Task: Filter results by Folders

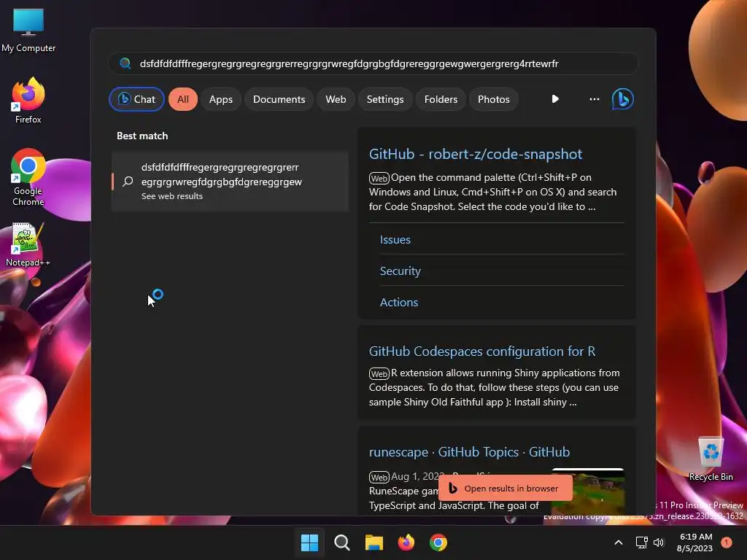Action: 441,99
